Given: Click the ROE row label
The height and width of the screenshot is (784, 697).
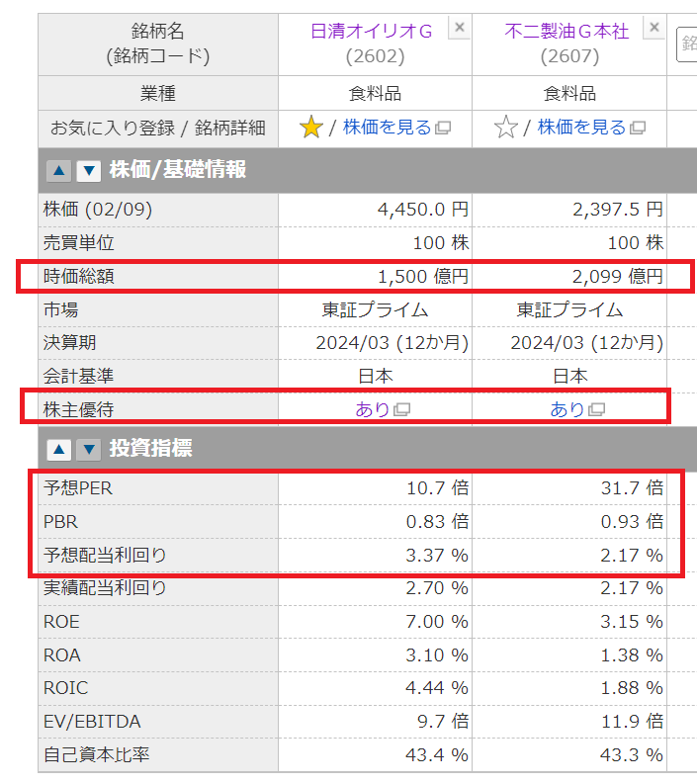Looking at the screenshot, I should (x=61, y=622).
